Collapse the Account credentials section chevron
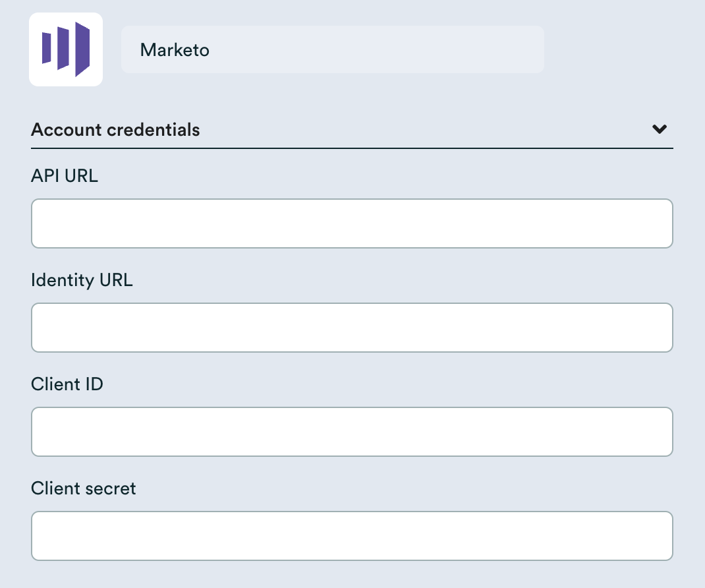The width and height of the screenshot is (705, 588). tap(660, 129)
